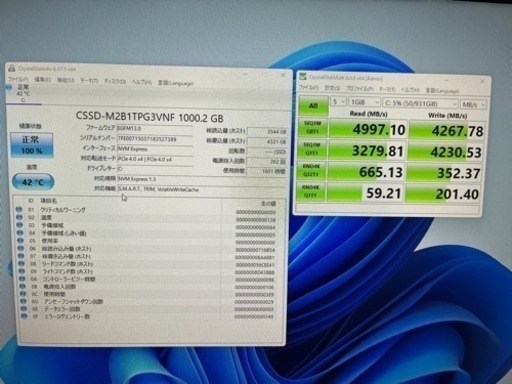512x384 pixels.
Task: Click status circle of row 0A コントローラービジー時間
Action: [x=22, y=279]
